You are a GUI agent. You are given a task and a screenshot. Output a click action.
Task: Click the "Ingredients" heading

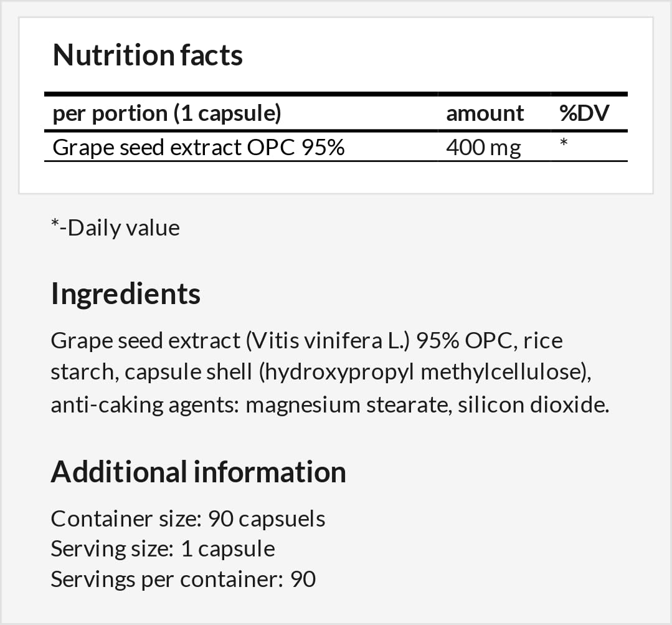tap(126, 293)
